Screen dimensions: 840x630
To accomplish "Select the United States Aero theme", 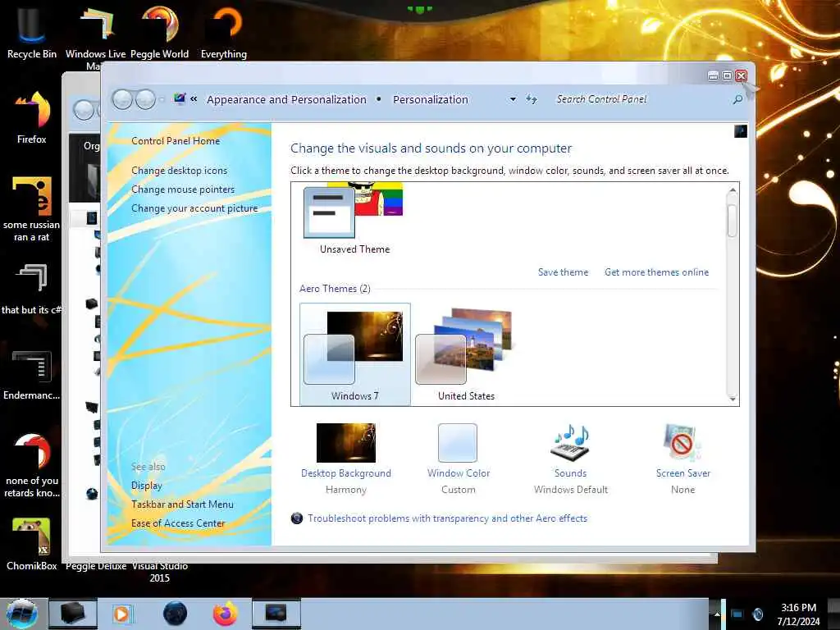I will (x=466, y=354).
